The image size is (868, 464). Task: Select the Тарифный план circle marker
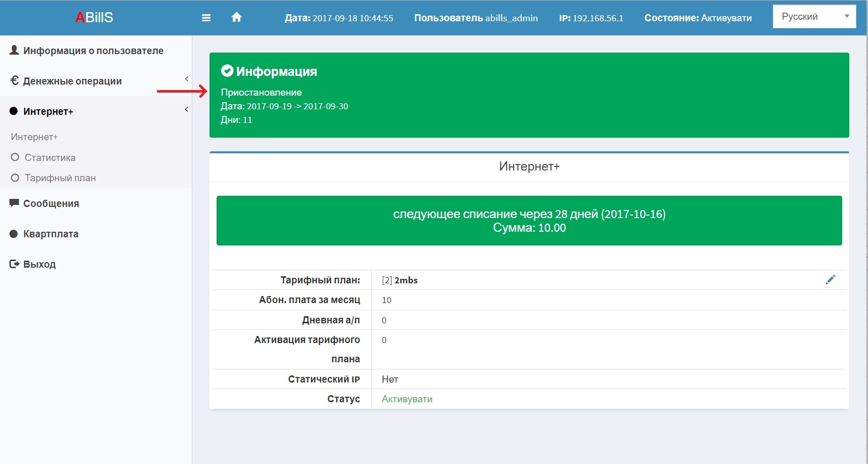click(x=15, y=178)
